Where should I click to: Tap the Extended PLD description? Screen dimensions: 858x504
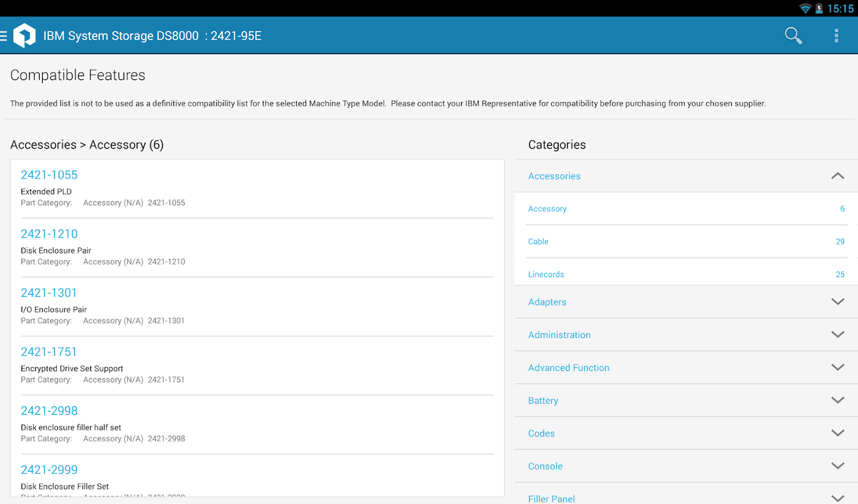46,192
